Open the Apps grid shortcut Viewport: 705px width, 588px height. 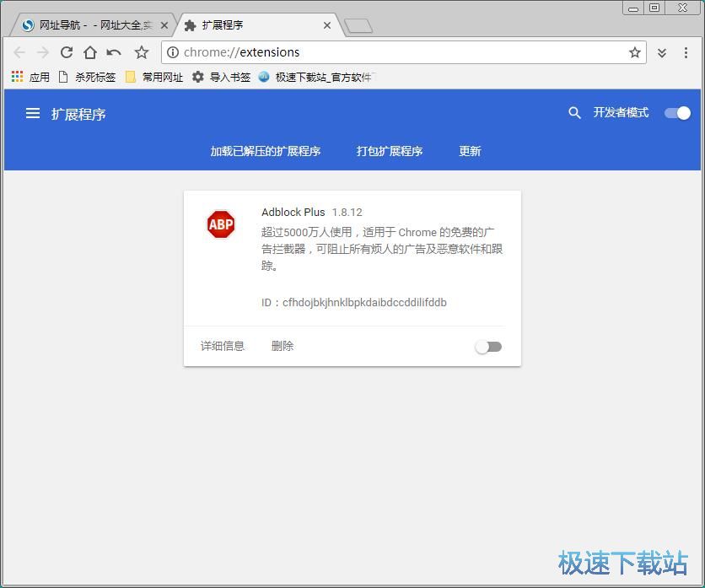tap(30, 77)
